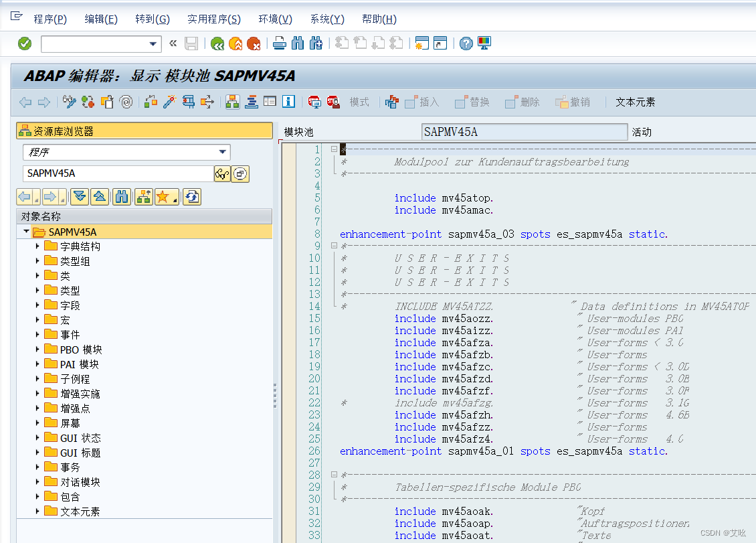This screenshot has height=543, width=756.
Task: Click the red Cancel icon
Action: (254, 44)
